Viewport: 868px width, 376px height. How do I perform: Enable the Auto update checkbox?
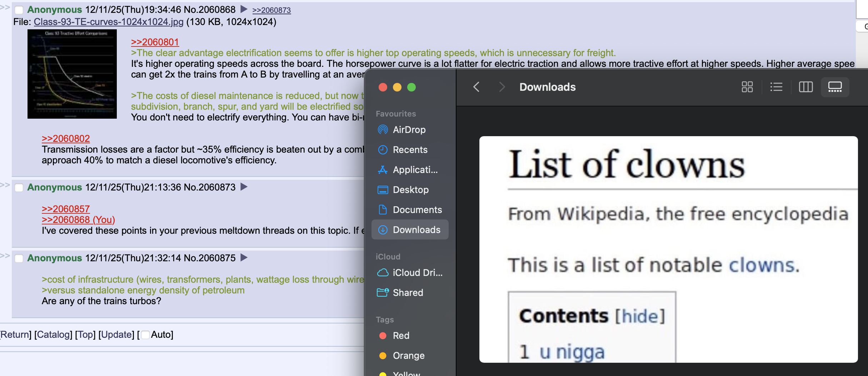(145, 335)
